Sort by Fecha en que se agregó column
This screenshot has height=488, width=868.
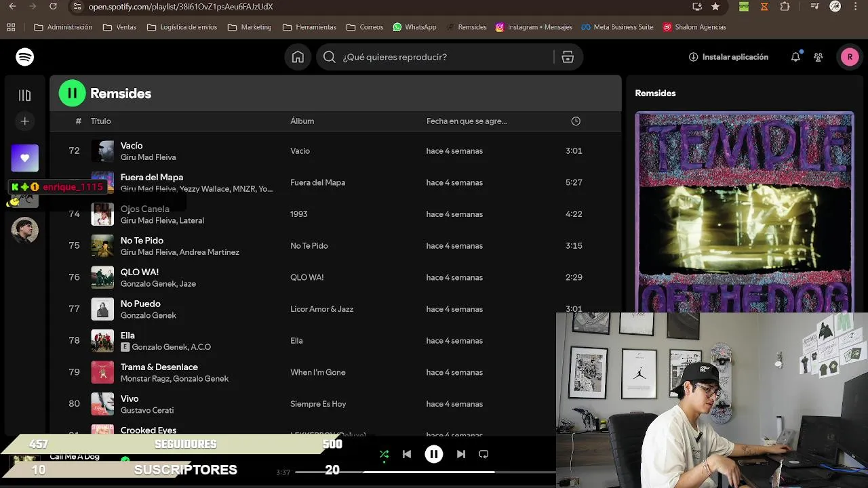point(467,121)
